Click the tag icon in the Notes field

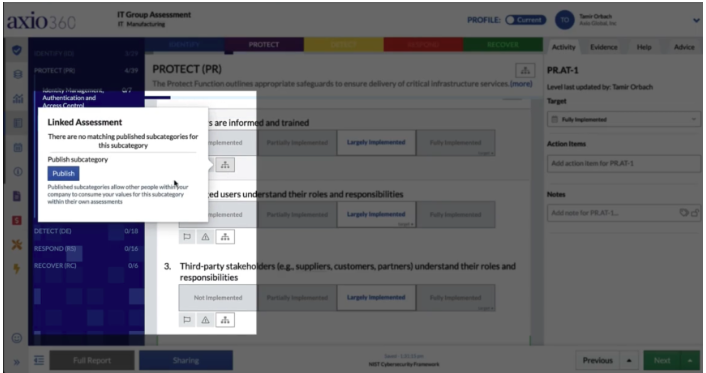tap(683, 213)
